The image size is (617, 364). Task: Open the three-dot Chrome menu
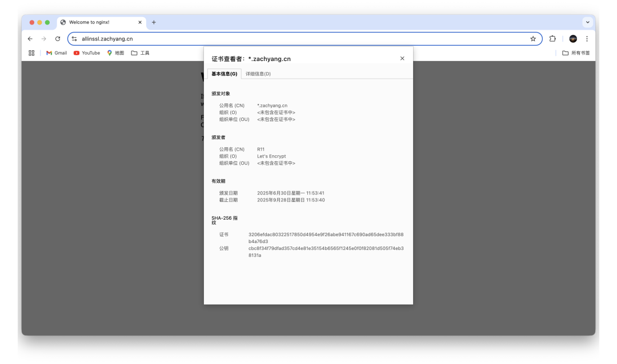(587, 39)
